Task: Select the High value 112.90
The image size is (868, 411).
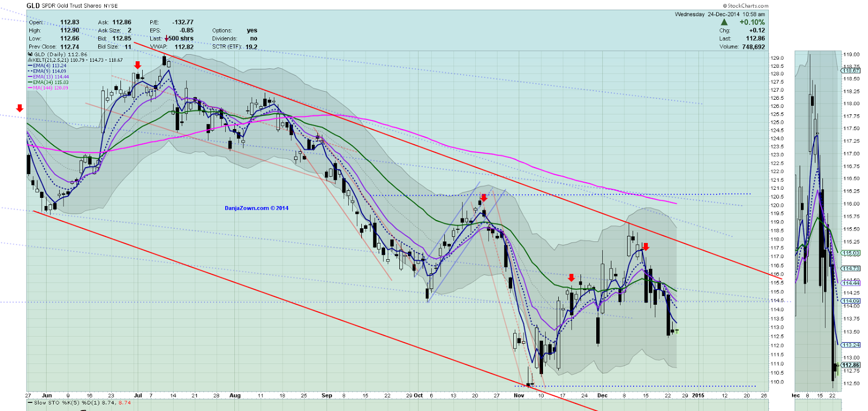Action: click(69, 30)
